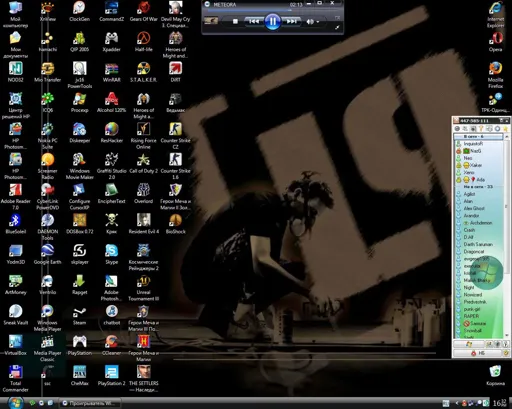
Task: Select offline contact Archdemon
Action: tap(479, 223)
